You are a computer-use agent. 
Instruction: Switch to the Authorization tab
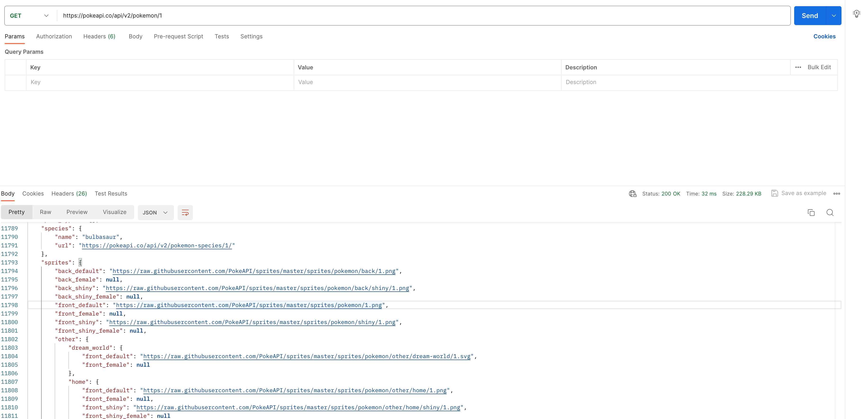click(54, 36)
